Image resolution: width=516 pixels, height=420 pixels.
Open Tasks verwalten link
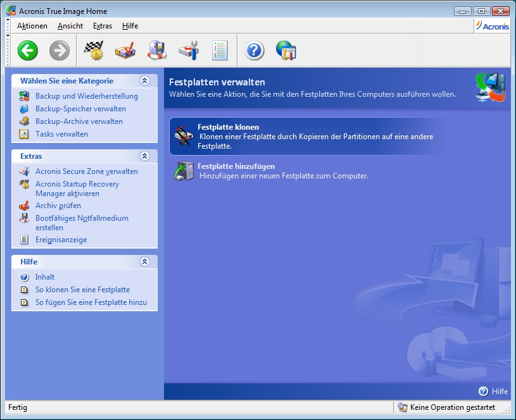61,134
